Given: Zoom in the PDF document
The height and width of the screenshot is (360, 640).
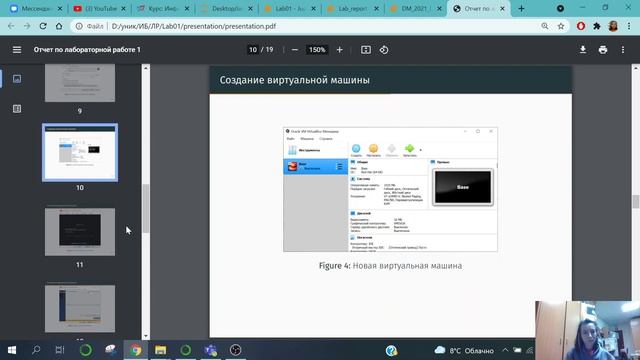Looking at the screenshot, I should pyautogui.click(x=340, y=50).
